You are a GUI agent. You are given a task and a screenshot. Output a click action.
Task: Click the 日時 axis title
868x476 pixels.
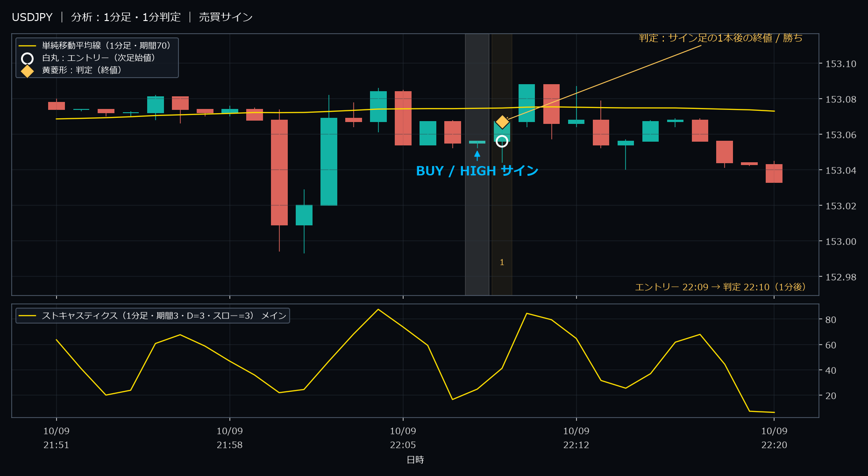[415, 460]
